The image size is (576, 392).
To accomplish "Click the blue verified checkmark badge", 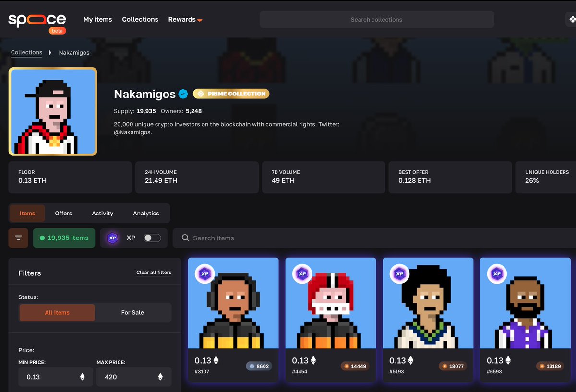I will [183, 94].
